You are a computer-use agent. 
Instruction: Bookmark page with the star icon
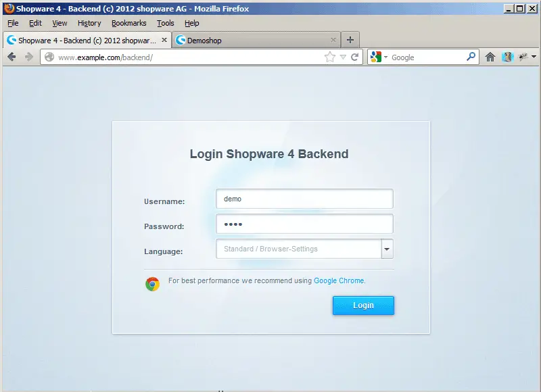(x=330, y=57)
